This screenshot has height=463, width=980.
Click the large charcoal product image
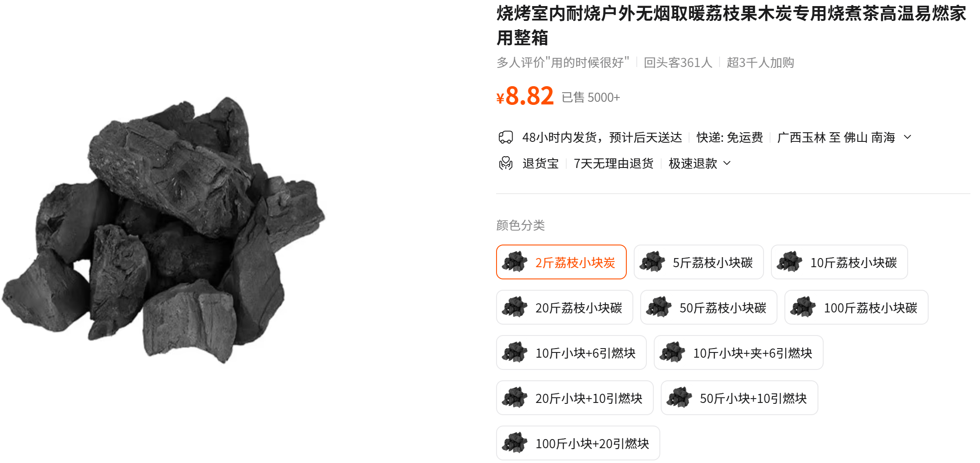163,231
